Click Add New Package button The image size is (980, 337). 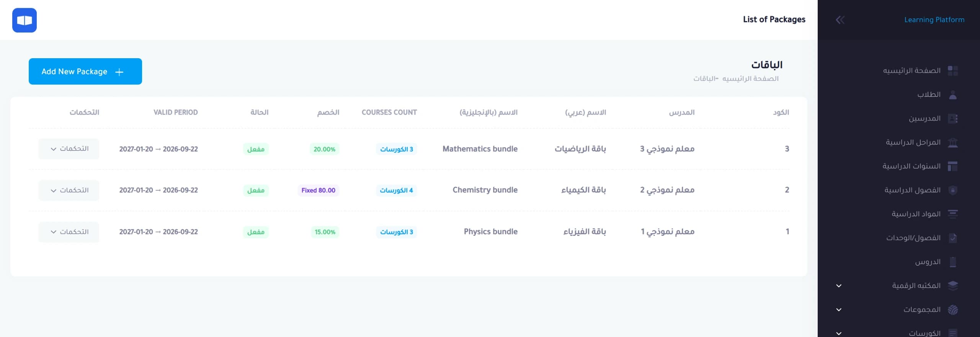(x=85, y=72)
